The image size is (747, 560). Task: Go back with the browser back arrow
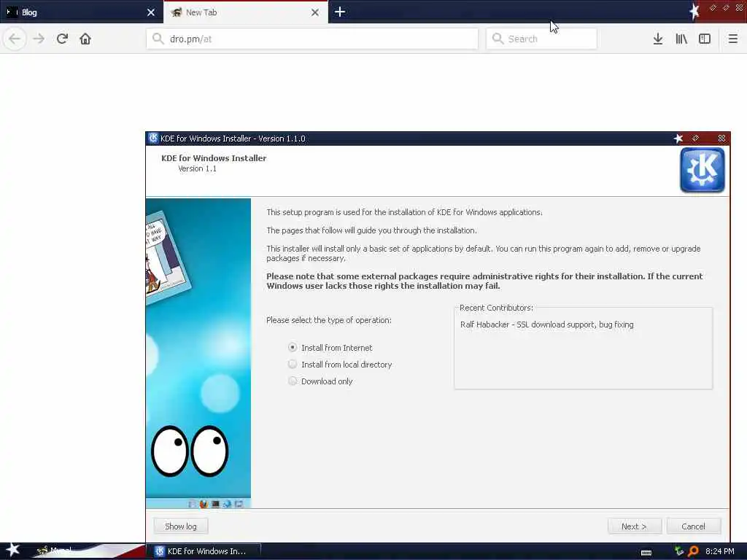pos(15,39)
